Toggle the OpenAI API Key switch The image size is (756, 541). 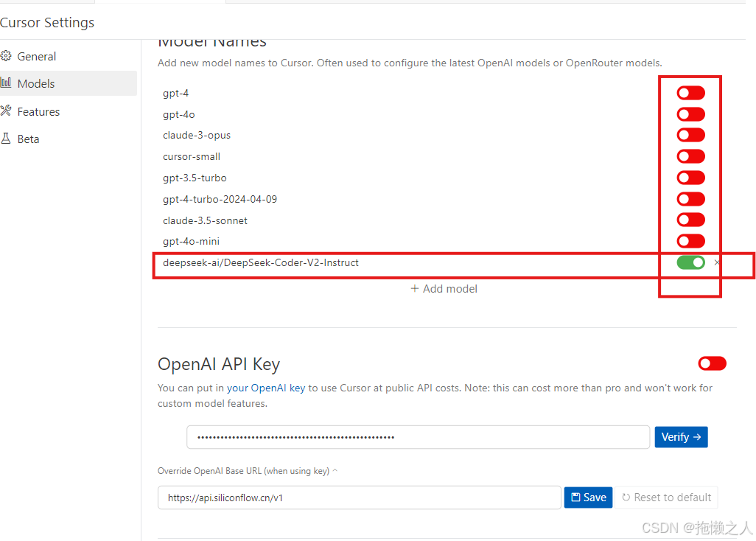[712, 363]
